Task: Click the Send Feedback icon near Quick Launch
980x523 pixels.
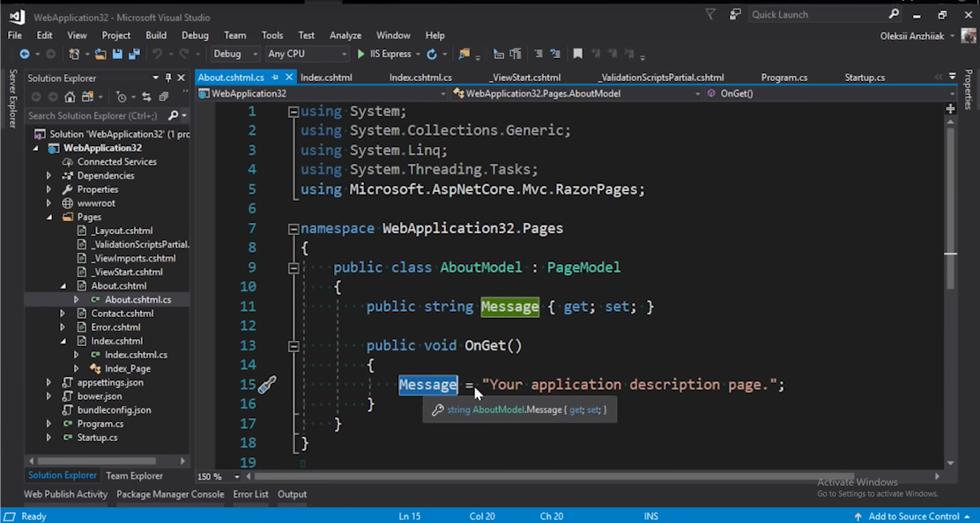Action: coord(735,14)
